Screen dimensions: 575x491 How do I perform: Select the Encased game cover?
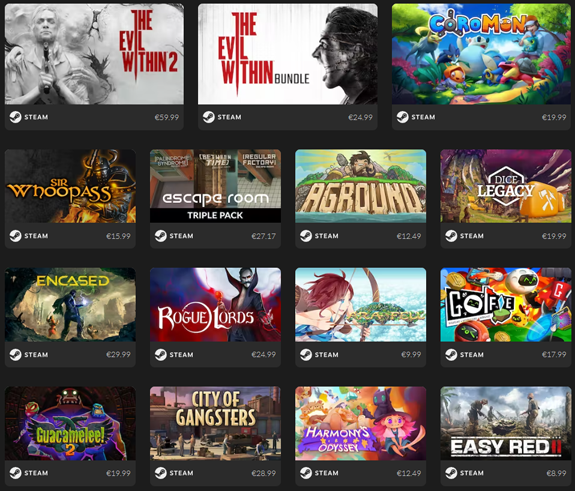pyautogui.click(x=70, y=305)
